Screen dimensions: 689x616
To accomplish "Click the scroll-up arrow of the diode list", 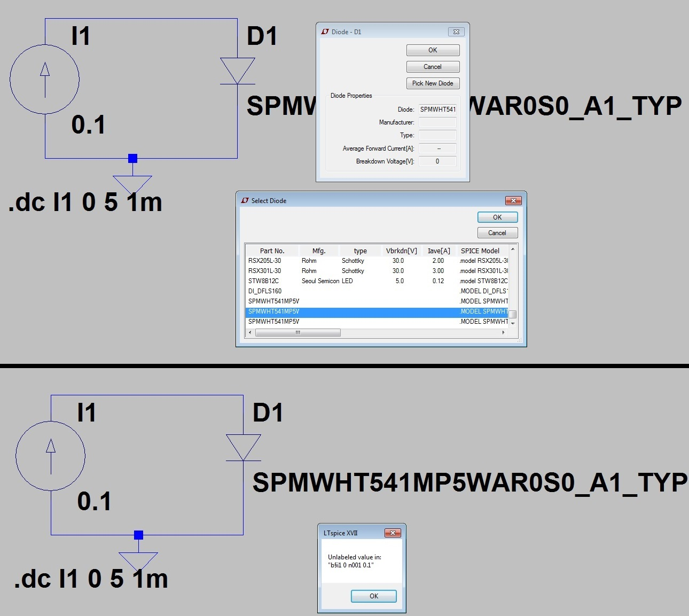I will (513, 249).
